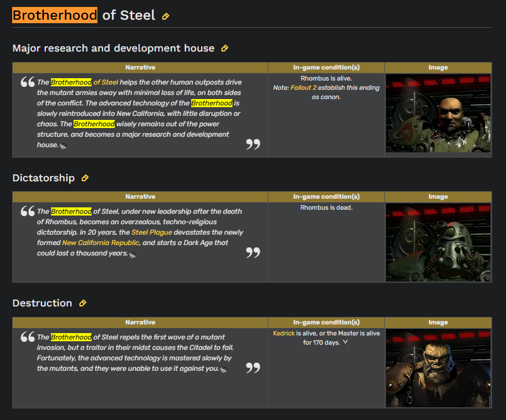Screen dimensions: 506x420
Task: Click the 'Dictatorship' section heading
Action: coord(43,178)
